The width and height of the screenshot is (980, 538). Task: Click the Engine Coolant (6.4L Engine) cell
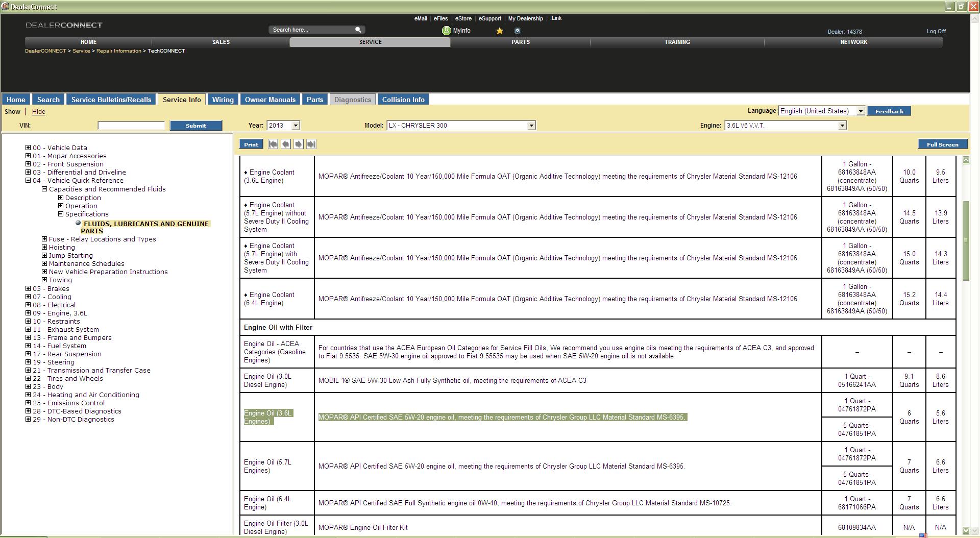coord(277,299)
